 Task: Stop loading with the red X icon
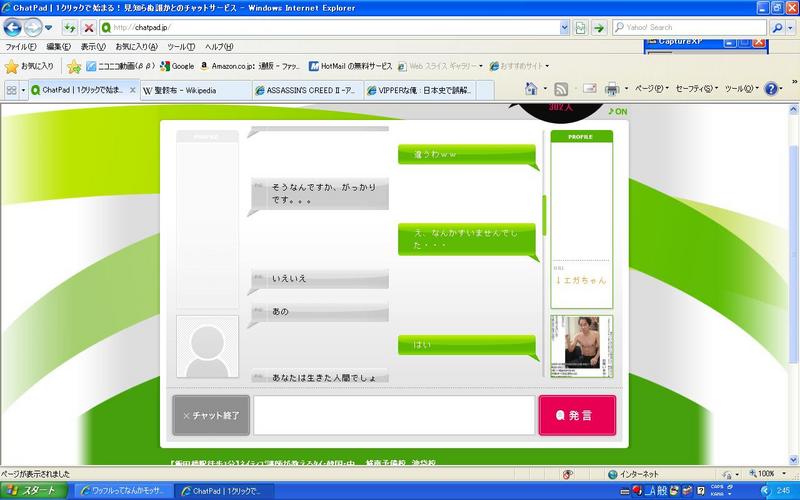pos(89,28)
